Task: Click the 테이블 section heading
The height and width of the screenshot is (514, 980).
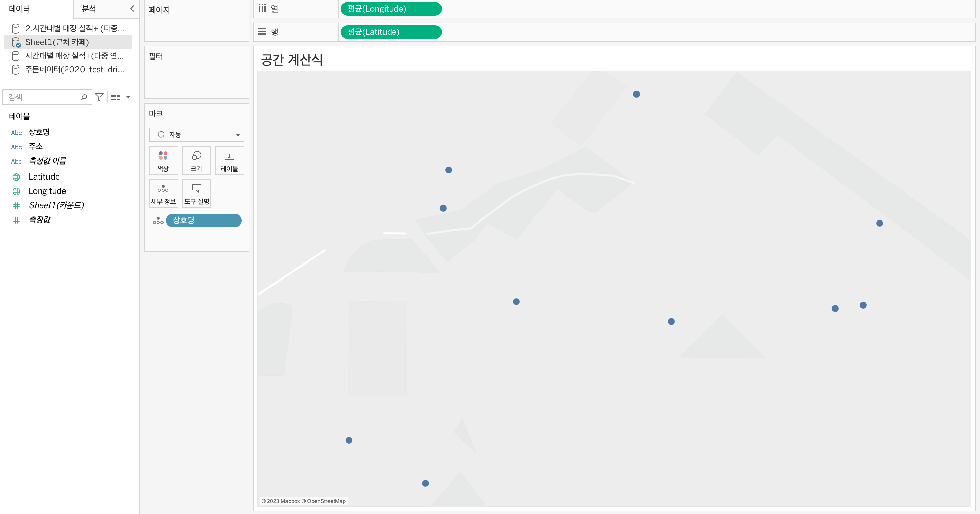Action: click(x=19, y=116)
